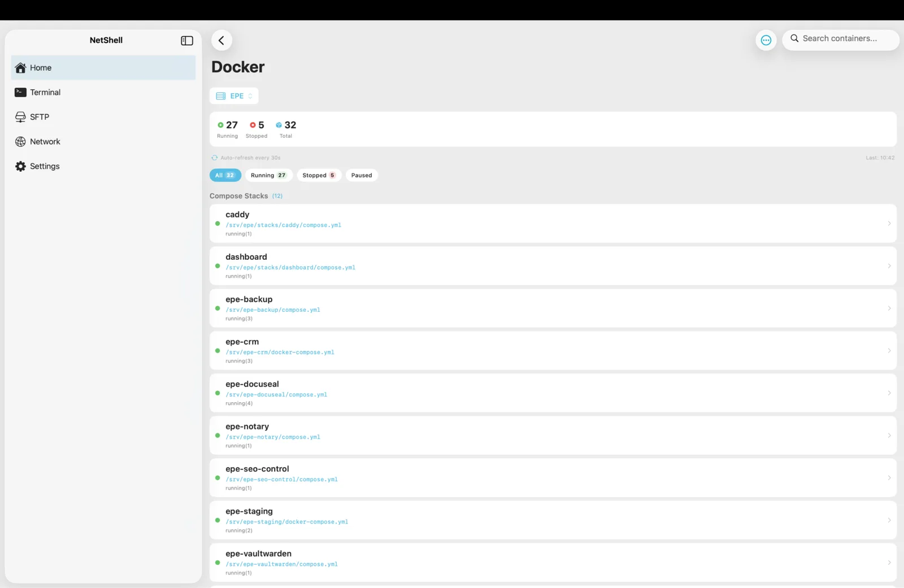
Task: Click the epe-staging running(2) status
Action: click(x=239, y=530)
